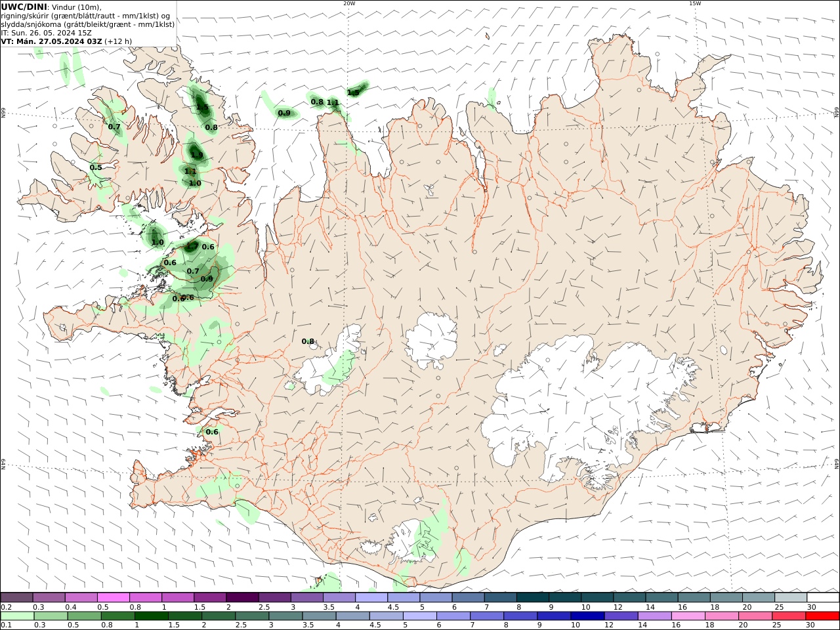Click the 0.8 value beside the western glacier
Screen dimensions: 840x630
pos(308,341)
